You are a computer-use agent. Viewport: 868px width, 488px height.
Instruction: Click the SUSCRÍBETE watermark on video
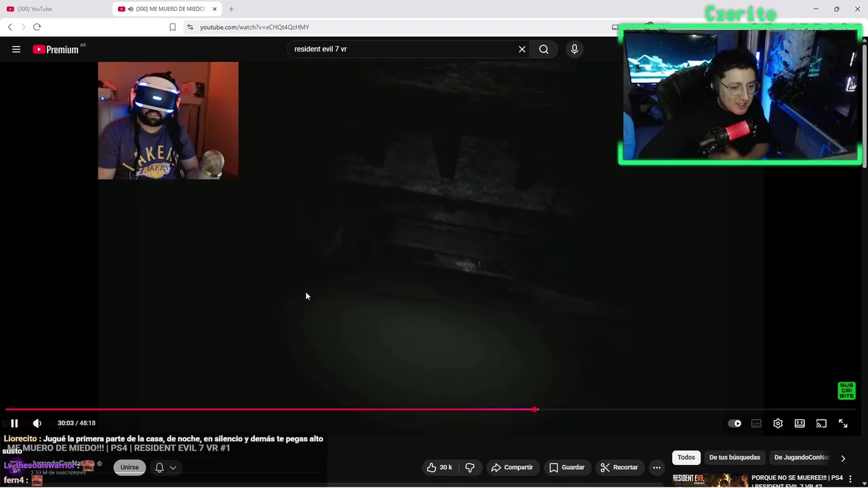(x=846, y=390)
